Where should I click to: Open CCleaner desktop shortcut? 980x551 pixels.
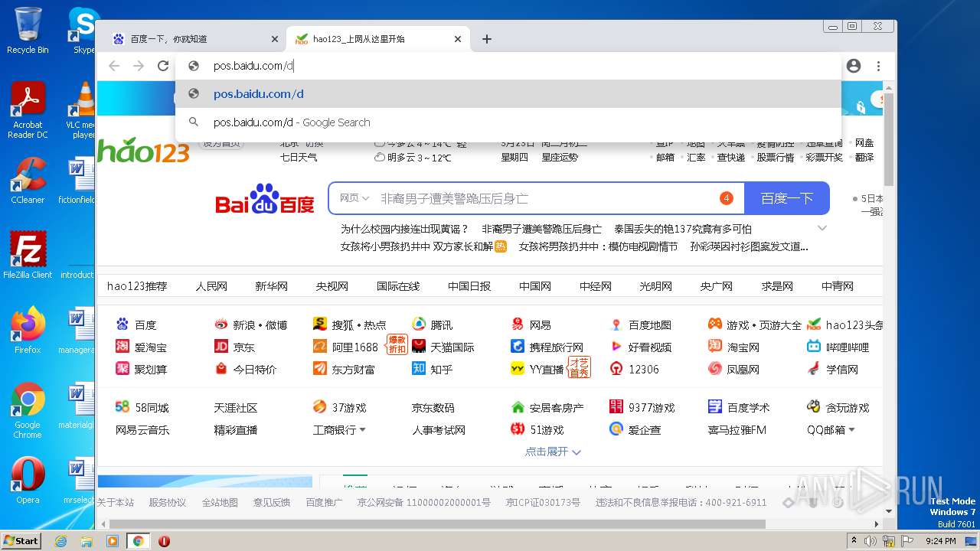(x=28, y=181)
